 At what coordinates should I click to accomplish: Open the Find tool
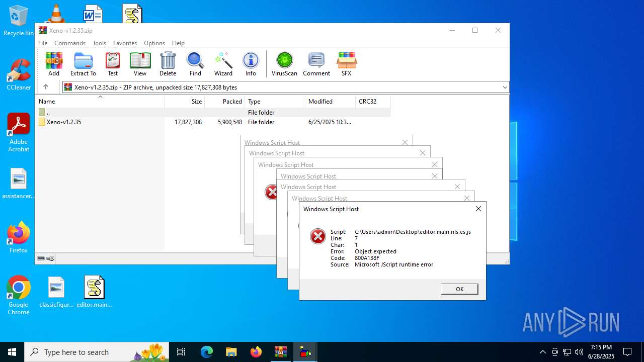click(195, 64)
